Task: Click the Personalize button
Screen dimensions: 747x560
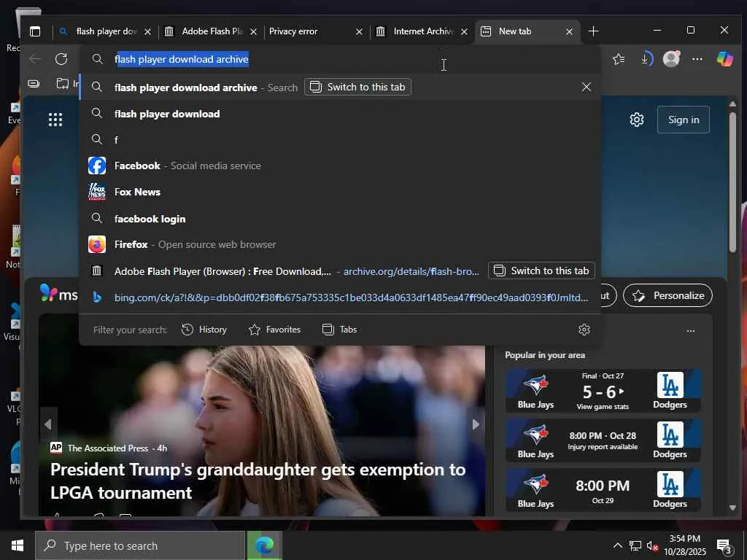Action: pos(668,296)
